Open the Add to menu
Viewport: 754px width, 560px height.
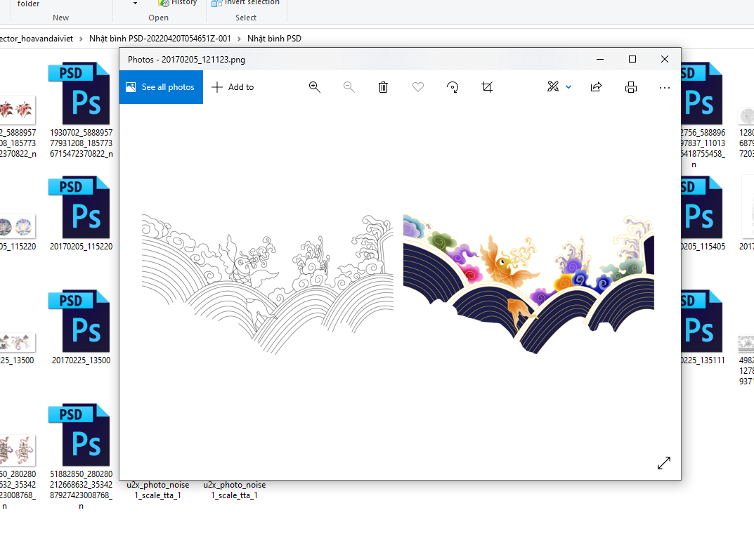pos(233,87)
